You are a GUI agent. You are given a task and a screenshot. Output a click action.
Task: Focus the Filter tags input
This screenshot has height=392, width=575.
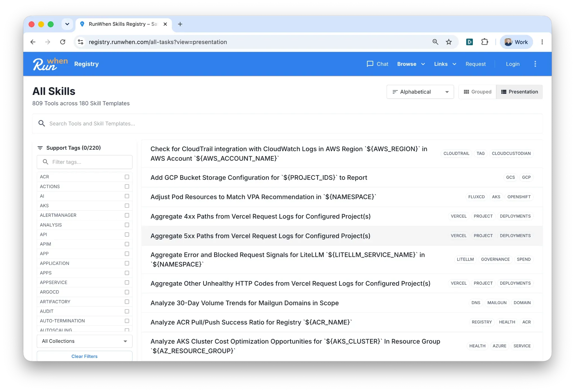click(85, 162)
